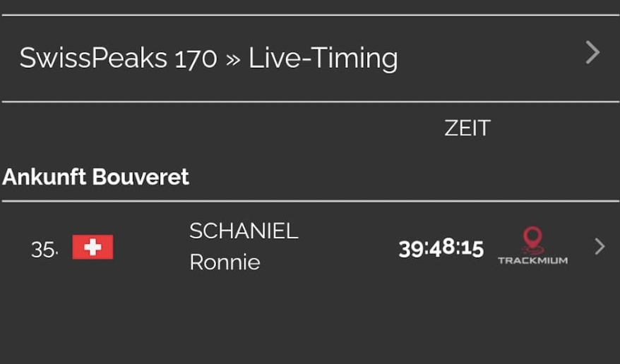620x364 pixels.
Task: Click the Swiss flag icon
Action: [93, 248]
